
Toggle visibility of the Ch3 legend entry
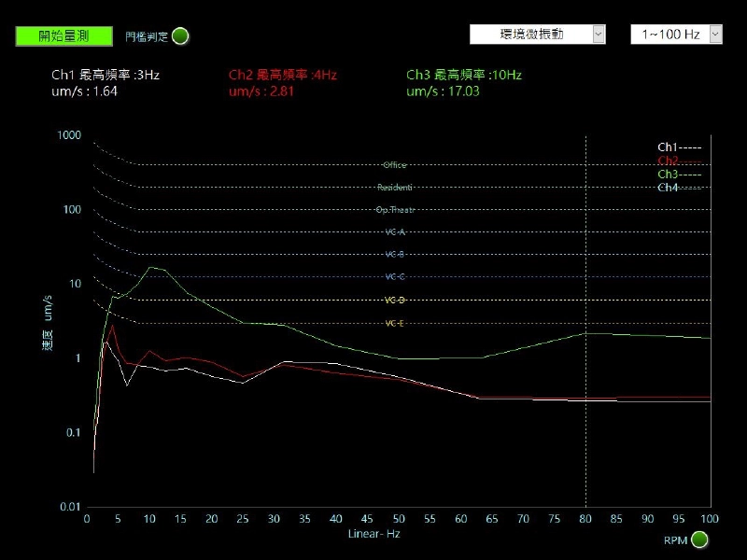(x=667, y=173)
